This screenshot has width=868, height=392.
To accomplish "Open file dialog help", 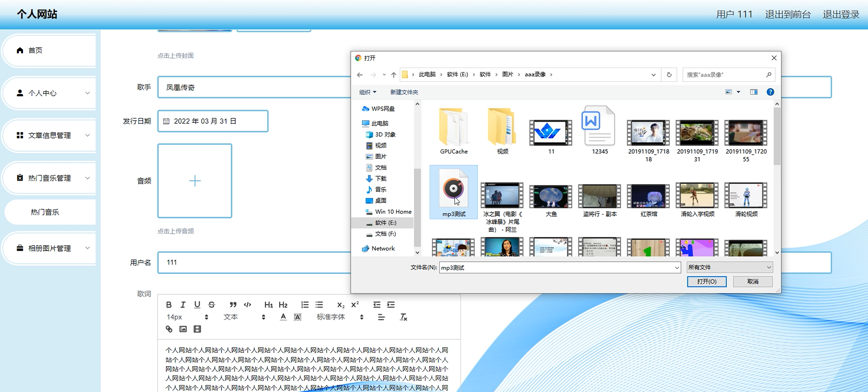I will [770, 92].
